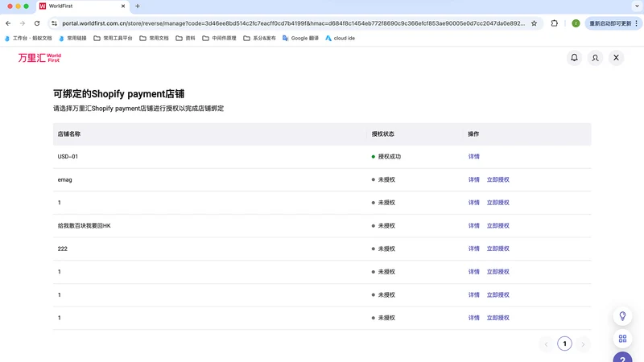The image size is (644, 362).
Task: Go to pagination previous page arrow
Action: 547,344
